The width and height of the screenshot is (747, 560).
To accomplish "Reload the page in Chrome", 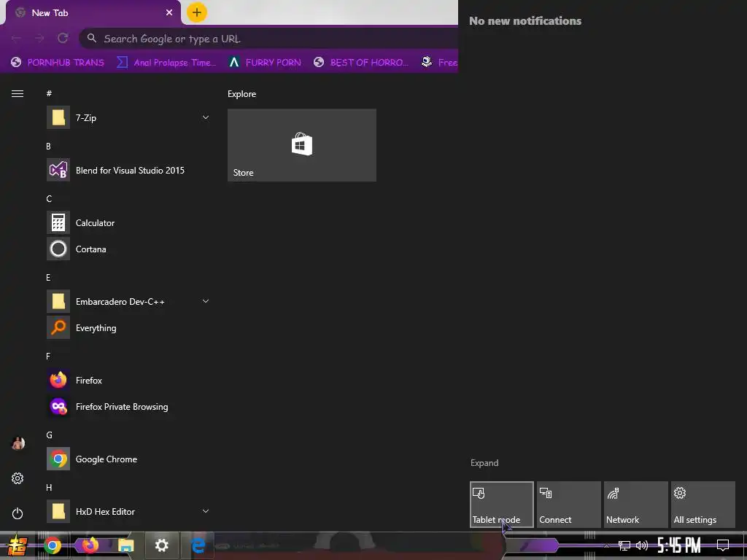I will (x=63, y=38).
